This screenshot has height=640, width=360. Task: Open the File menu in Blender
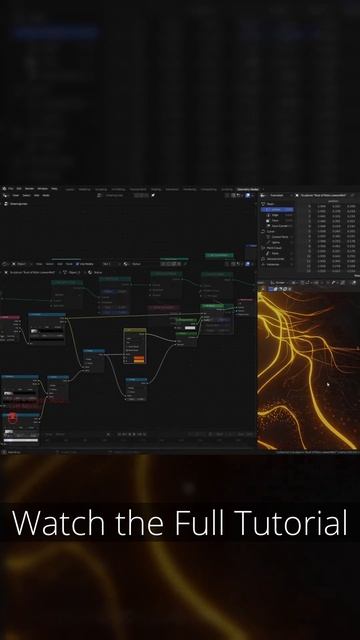[x=11, y=189]
